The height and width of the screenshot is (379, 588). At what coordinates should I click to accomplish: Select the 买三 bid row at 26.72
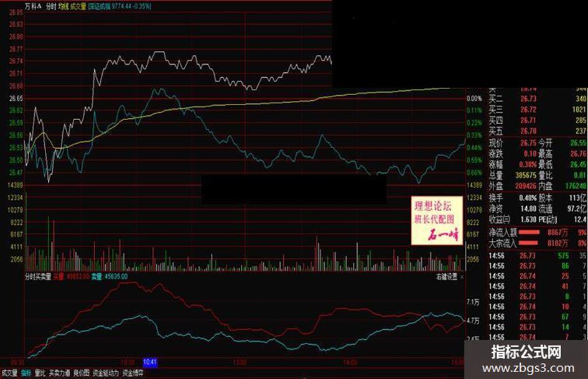(538, 110)
